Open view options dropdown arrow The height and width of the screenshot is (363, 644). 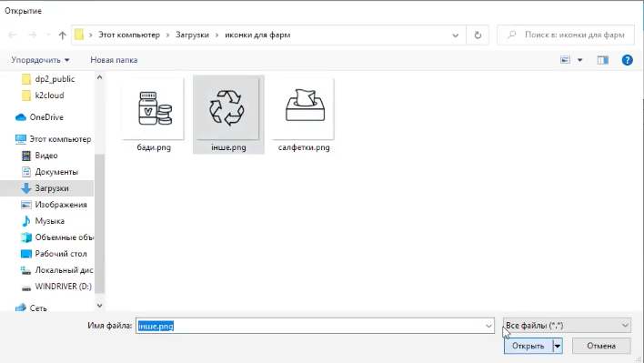pyautogui.click(x=580, y=60)
